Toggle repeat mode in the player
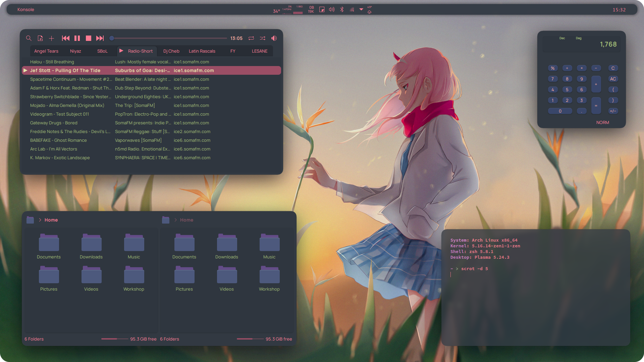 tap(251, 38)
